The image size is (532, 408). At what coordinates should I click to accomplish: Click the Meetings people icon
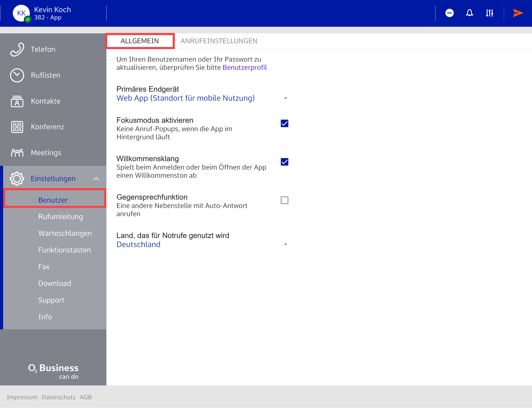pos(17,153)
